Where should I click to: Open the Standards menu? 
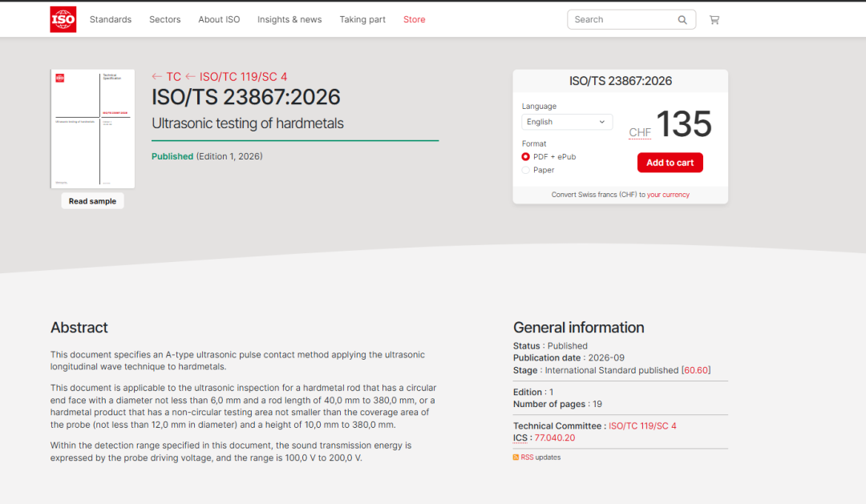tap(111, 19)
